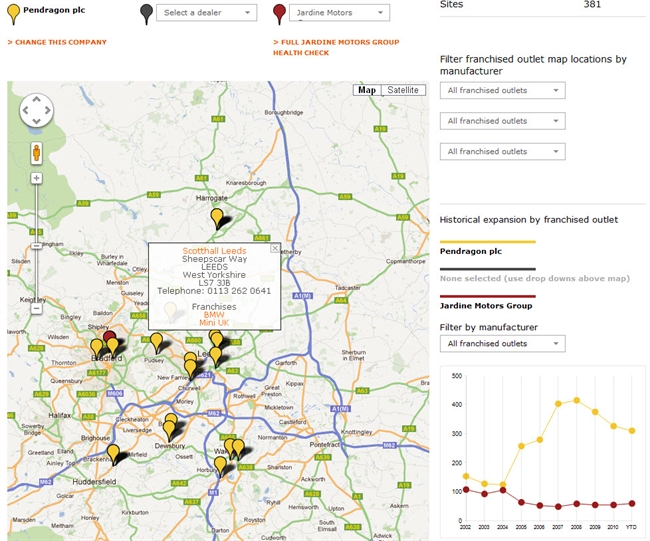
Task: Switch map to Satellite view
Action: [404, 90]
